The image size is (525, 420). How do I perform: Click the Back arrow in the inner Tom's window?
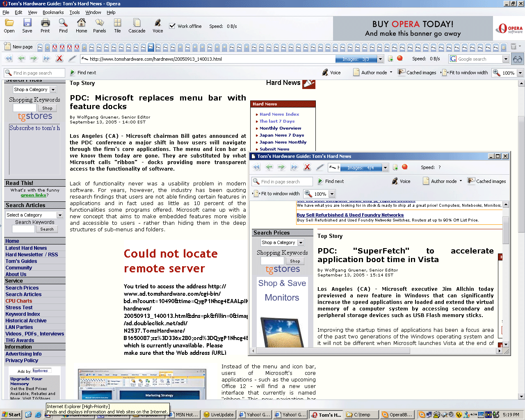pos(269,167)
